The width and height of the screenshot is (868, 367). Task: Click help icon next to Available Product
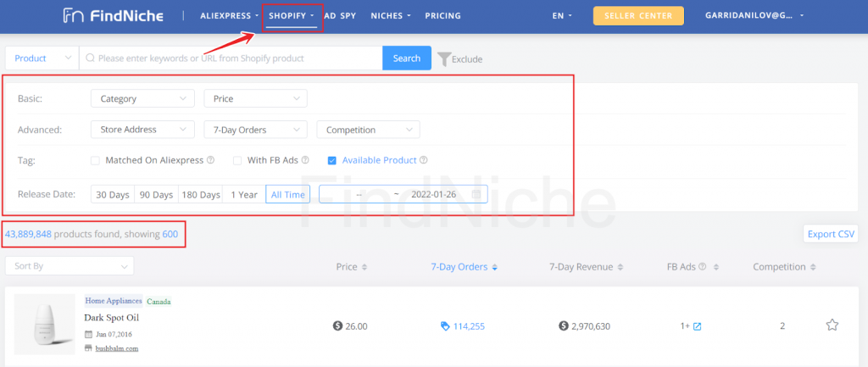[x=424, y=160]
